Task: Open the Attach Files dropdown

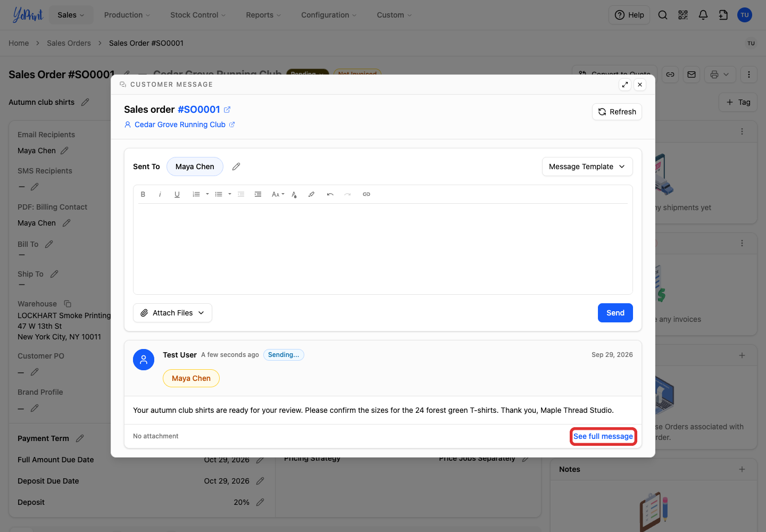Action: (x=172, y=313)
